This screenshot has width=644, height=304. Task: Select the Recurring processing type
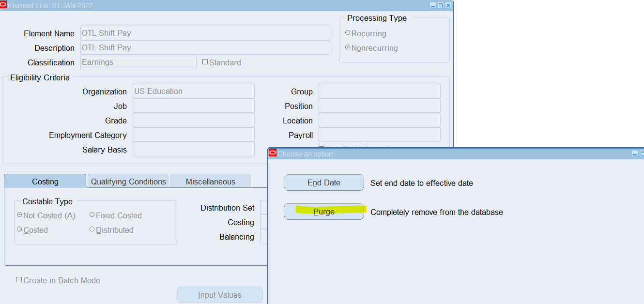(x=348, y=33)
